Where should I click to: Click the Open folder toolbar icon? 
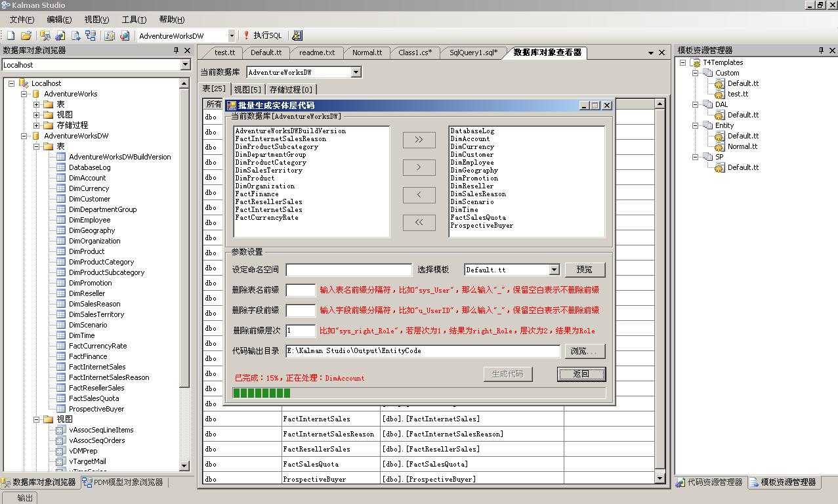point(26,35)
